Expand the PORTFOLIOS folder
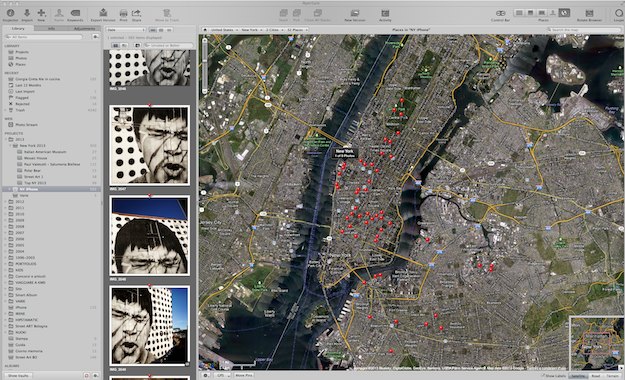This screenshot has width=625, height=380. coord(6,264)
